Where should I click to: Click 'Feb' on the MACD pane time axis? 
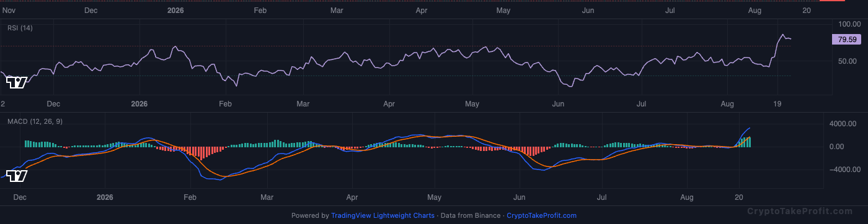190,197
